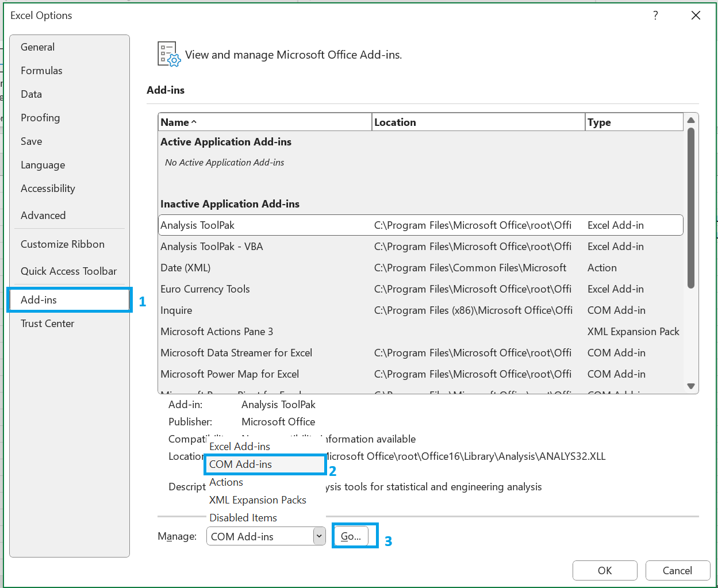The height and width of the screenshot is (588, 718).
Task: Click the scrollbar up arrow
Action: (691, 120)
